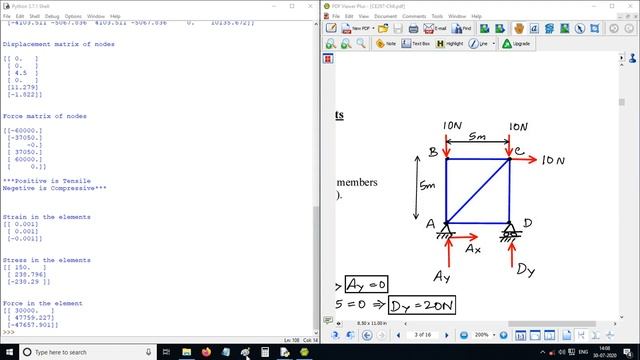640x360 pixels.
Task: Open the PDF viewer Comments menu
Action: tap(414, 16)
